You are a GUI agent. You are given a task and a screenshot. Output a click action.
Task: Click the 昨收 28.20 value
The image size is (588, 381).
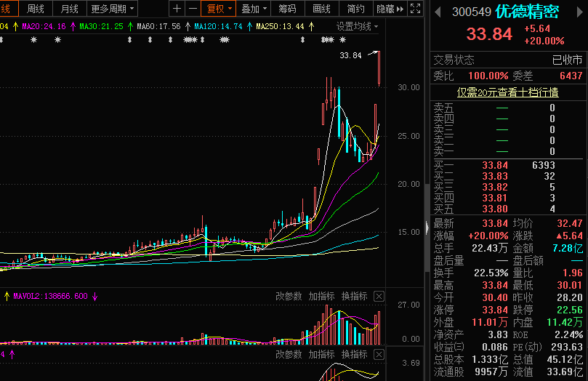(x=570, y=298)
